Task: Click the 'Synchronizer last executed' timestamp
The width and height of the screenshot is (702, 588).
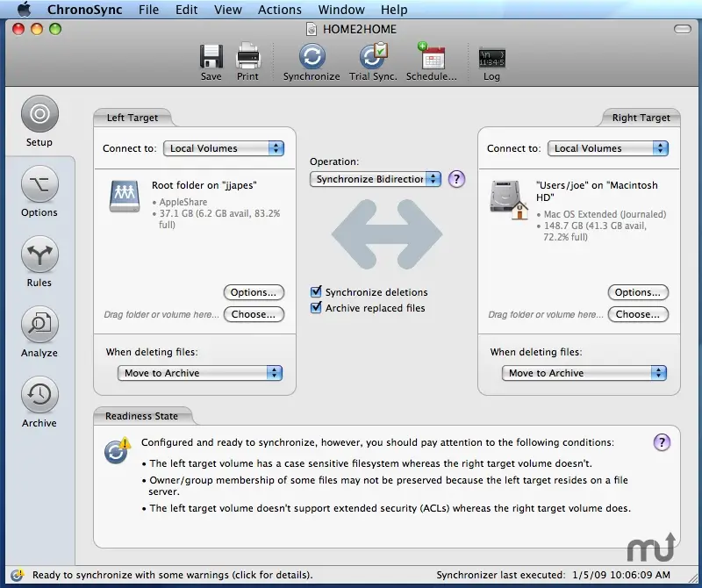Action: [554, 575]
